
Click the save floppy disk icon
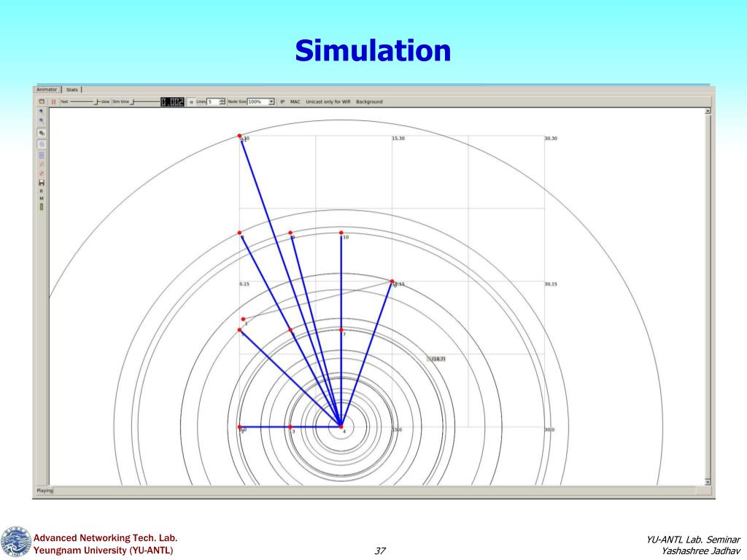pos(42,182)
